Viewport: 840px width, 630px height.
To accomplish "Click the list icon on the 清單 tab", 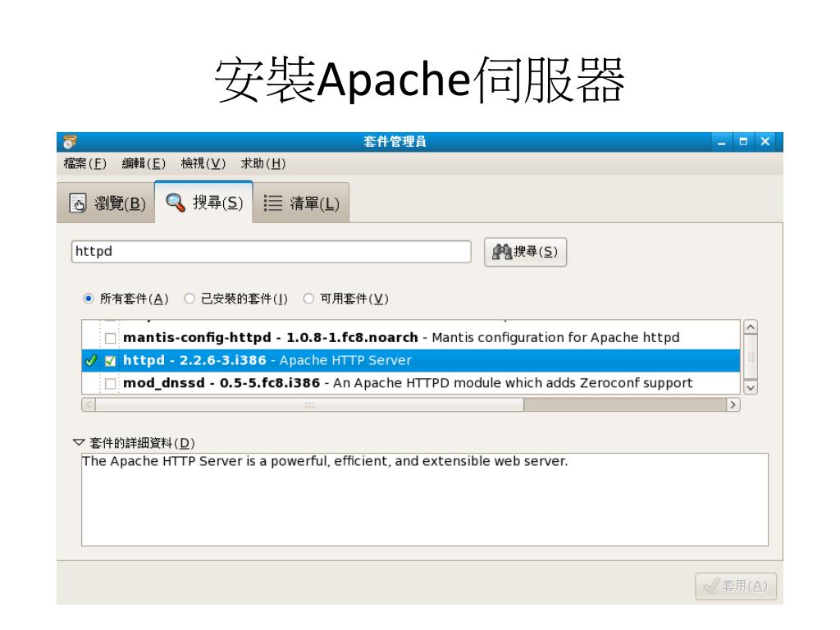I will click(272, 203).
